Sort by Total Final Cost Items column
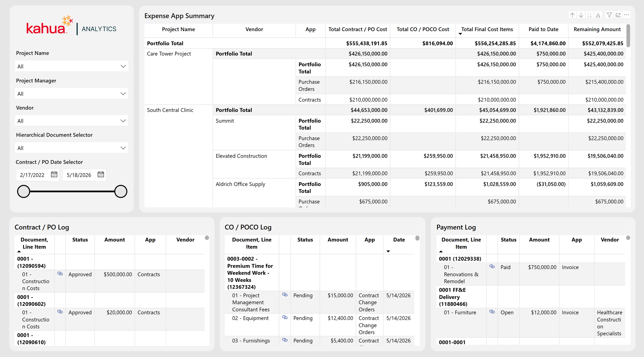Image resolution: width=644 pixels, height=357 pixels. (487, 29)
